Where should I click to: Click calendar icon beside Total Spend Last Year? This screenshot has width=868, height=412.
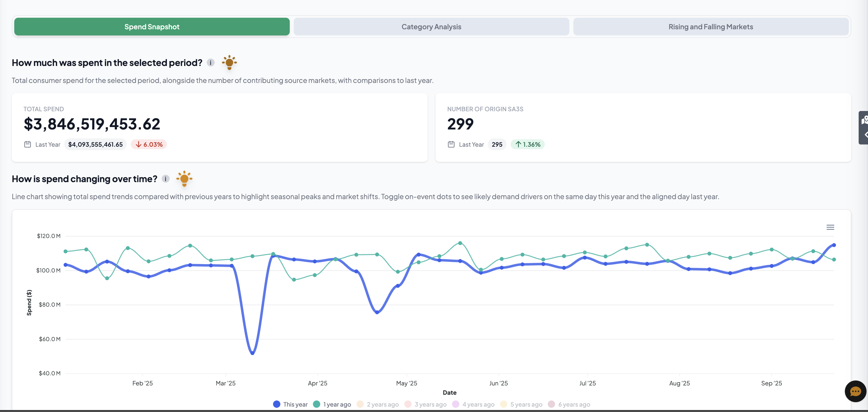(28, 144)
